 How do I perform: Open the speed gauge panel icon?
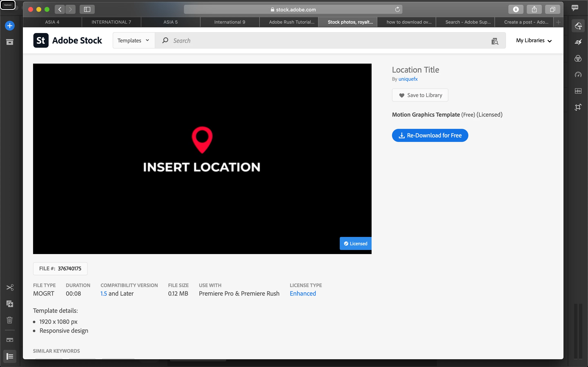(578, 75)
